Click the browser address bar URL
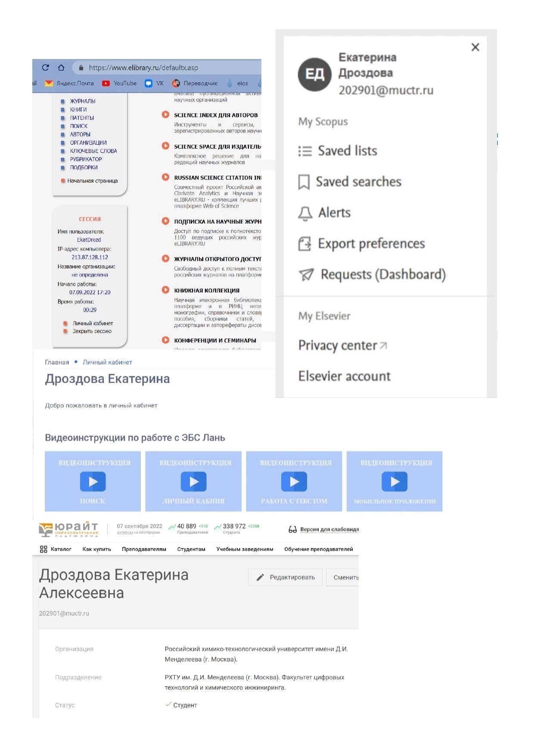This screenshot has height=756, width=534. point(143,68)
